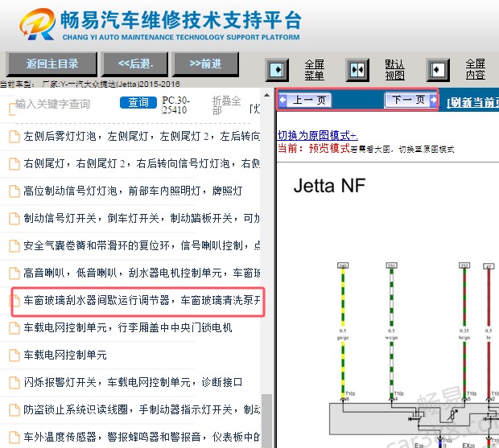Select the 默认视图 label
The height and width of the screenshot is (448, 499).
[x=394, y=70]
